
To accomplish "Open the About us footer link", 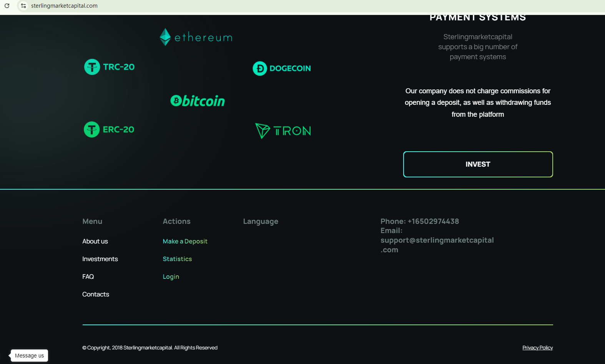I will [95, 241].
